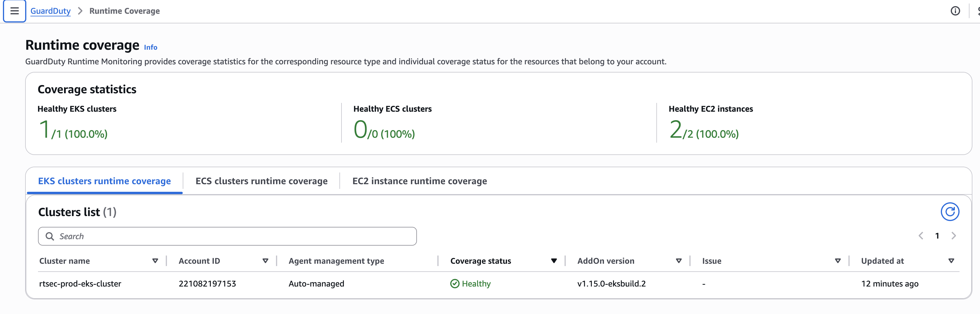Click the '12 minutes ago' cell

tap(890, 284)
